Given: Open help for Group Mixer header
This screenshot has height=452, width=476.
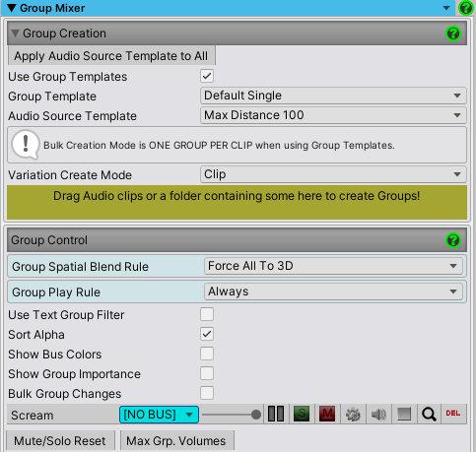Looking at the screenshot, I should 466,8.
